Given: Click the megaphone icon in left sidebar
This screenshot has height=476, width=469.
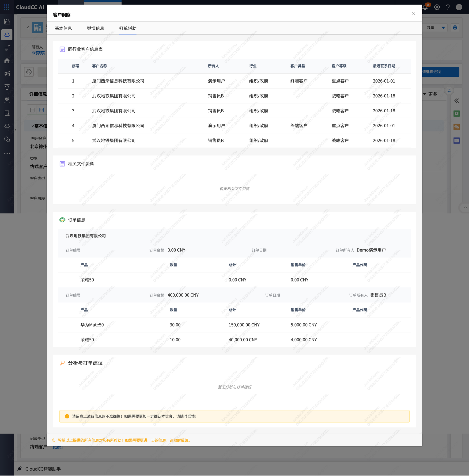Looking at the screenshot, I should [x=7, y=74].
